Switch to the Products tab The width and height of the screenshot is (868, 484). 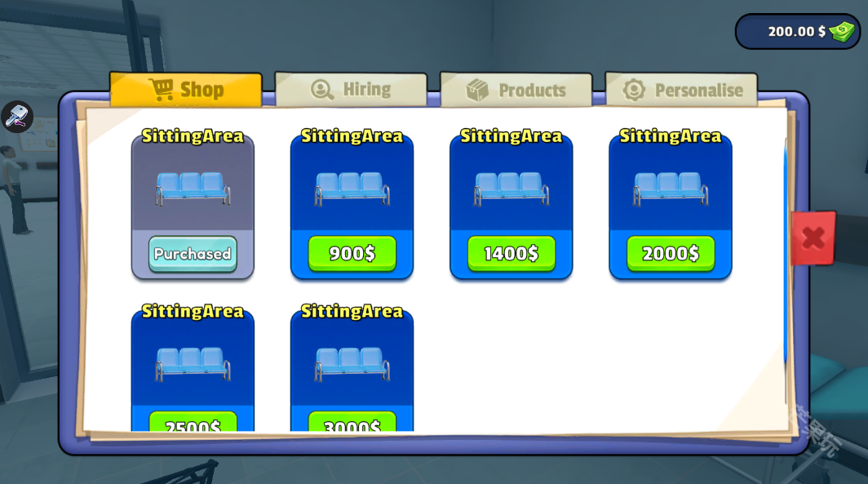(x=516, y=90)
